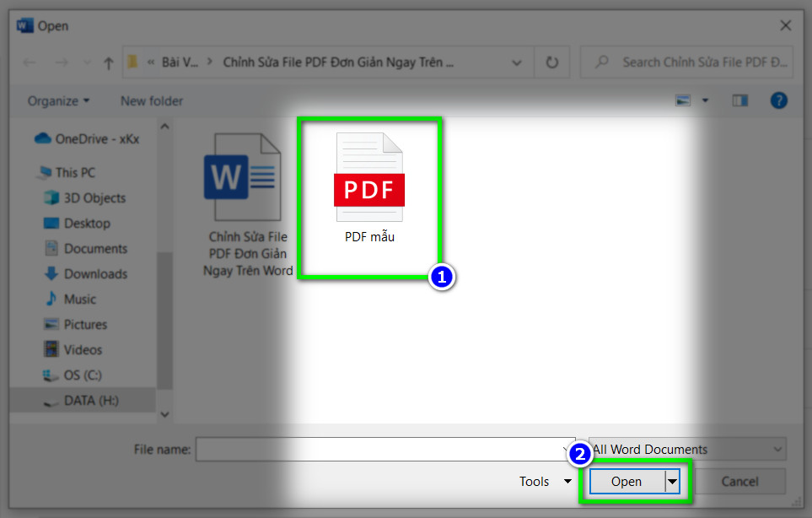Expand the Open button dropdown arrow
The width and height of the screenshot is (812, 518).
[672, 481]
